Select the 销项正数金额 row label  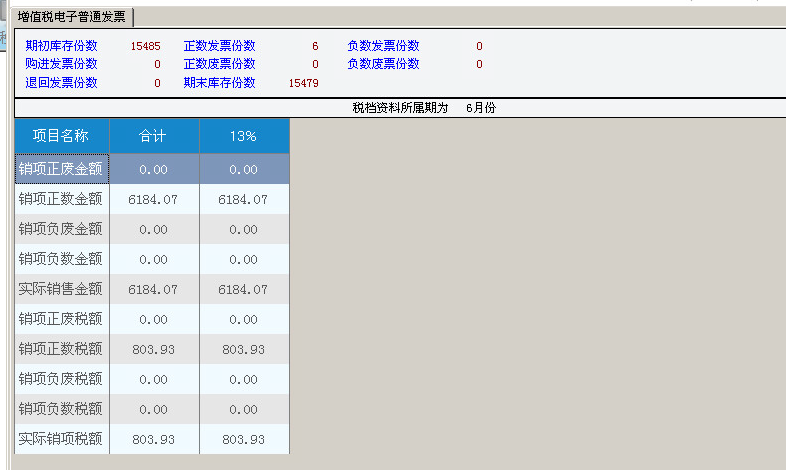point(61,200)
